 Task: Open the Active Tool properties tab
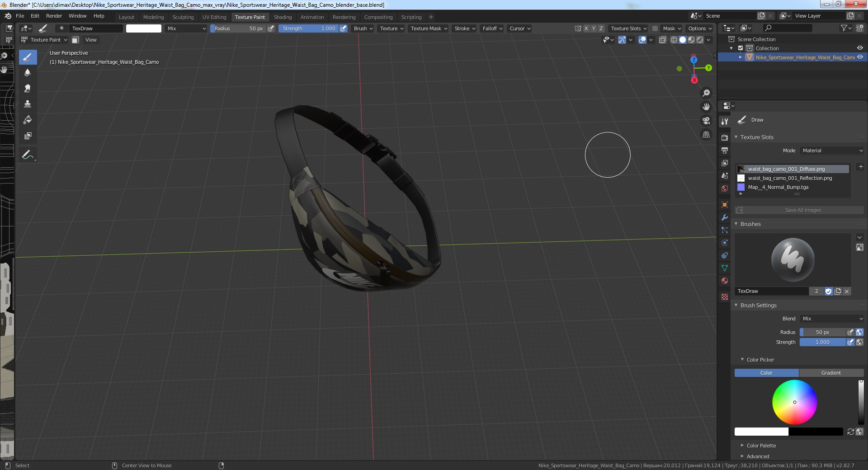[x=725, y=121]
